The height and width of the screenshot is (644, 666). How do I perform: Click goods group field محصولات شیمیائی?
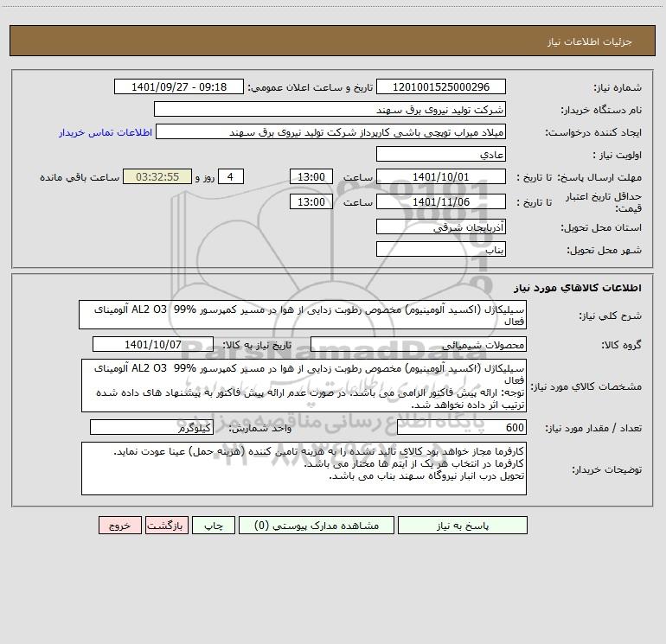[419, 344]
